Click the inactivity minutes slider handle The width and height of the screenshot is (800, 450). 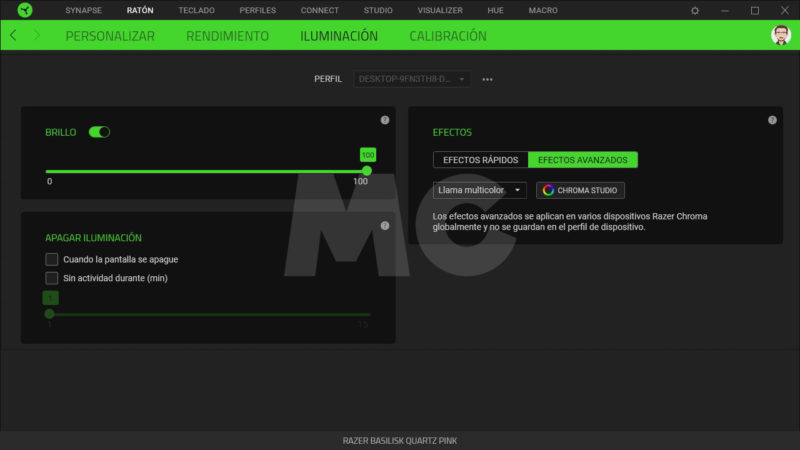[x=50, y=313]
